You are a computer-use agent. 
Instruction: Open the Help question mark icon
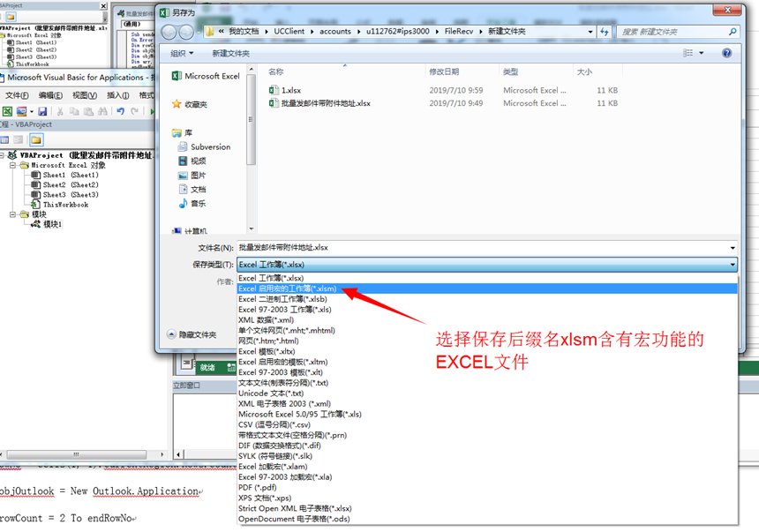tap(726, 53)
